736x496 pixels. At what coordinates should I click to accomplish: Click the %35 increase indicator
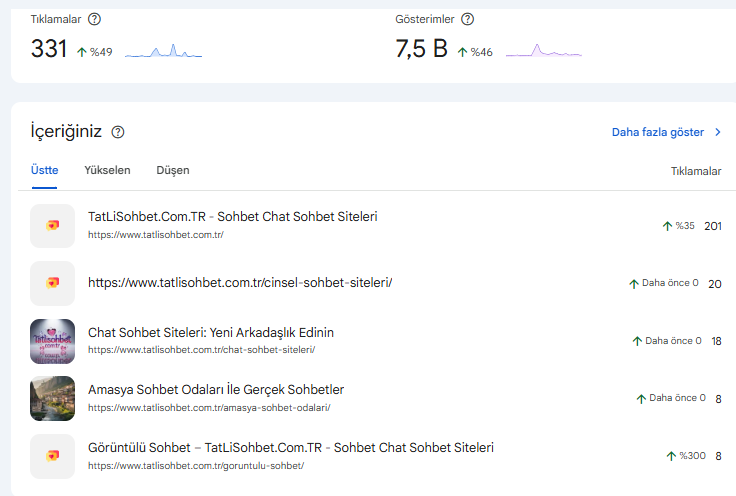pyautogui.click(x=678, y=226)
